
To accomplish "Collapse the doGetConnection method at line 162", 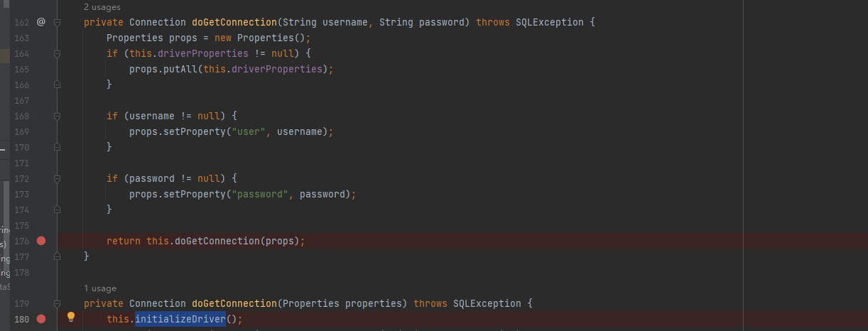I will point(58,22).
